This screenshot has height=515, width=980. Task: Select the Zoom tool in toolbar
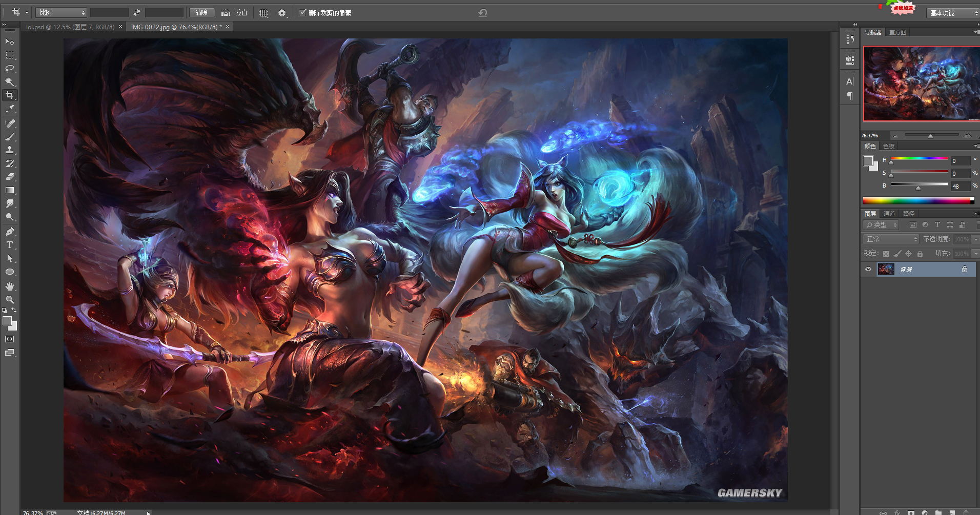[x=10, y=300]
